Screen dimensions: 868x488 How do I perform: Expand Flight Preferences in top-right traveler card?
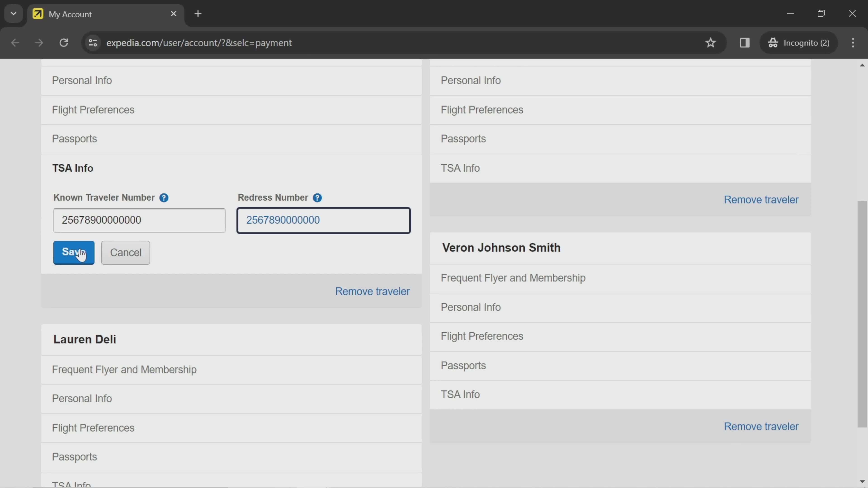click(x=620, y=110)
